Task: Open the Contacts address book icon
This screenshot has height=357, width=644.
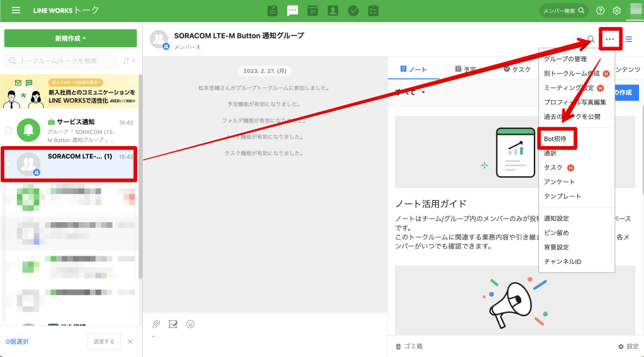Action: (x=333, y=11)
